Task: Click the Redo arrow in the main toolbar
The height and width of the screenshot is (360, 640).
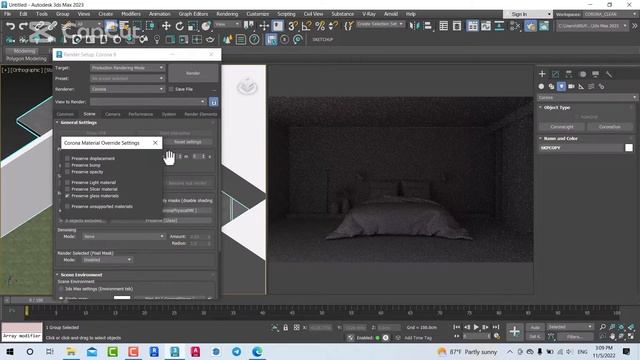Action: pos(23,26)
